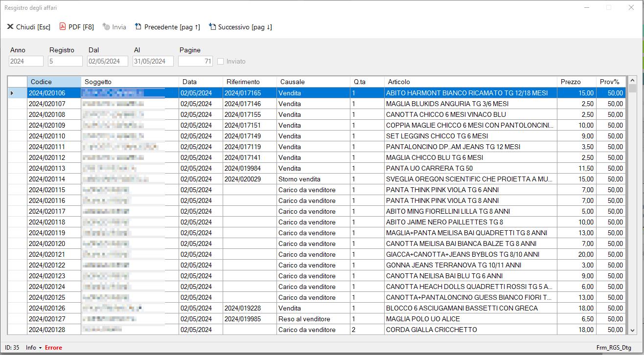Sort by Soggetto column header
Screen dimensions: 644x355
130,82
